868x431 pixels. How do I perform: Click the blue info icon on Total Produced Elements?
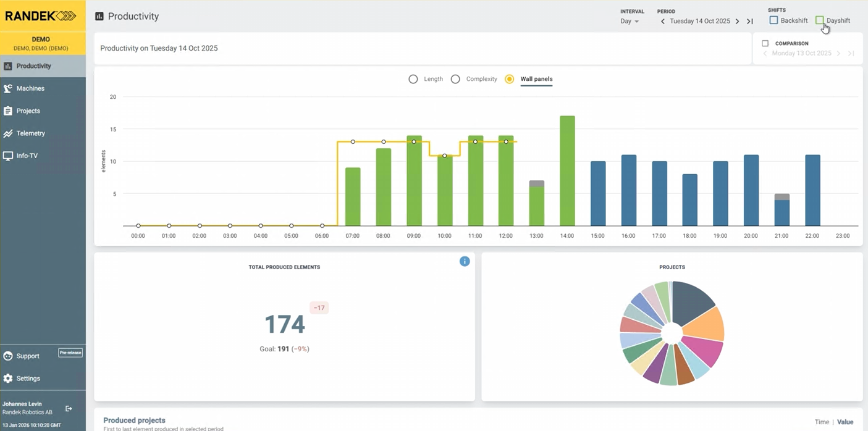click(465, 261)
